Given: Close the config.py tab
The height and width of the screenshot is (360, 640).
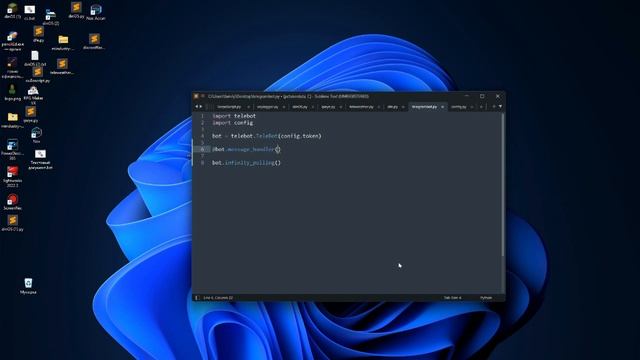Looking at the screenshot, I should (x=472, y=107).
